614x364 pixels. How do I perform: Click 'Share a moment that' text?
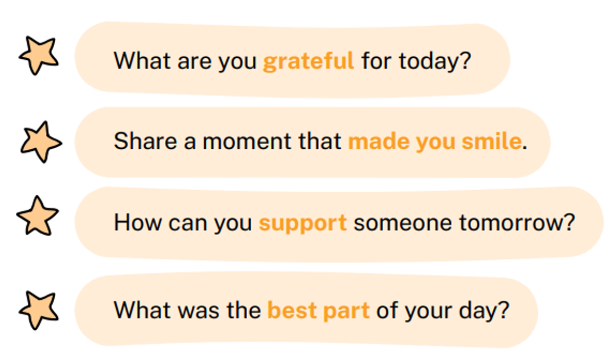[228, 142]
